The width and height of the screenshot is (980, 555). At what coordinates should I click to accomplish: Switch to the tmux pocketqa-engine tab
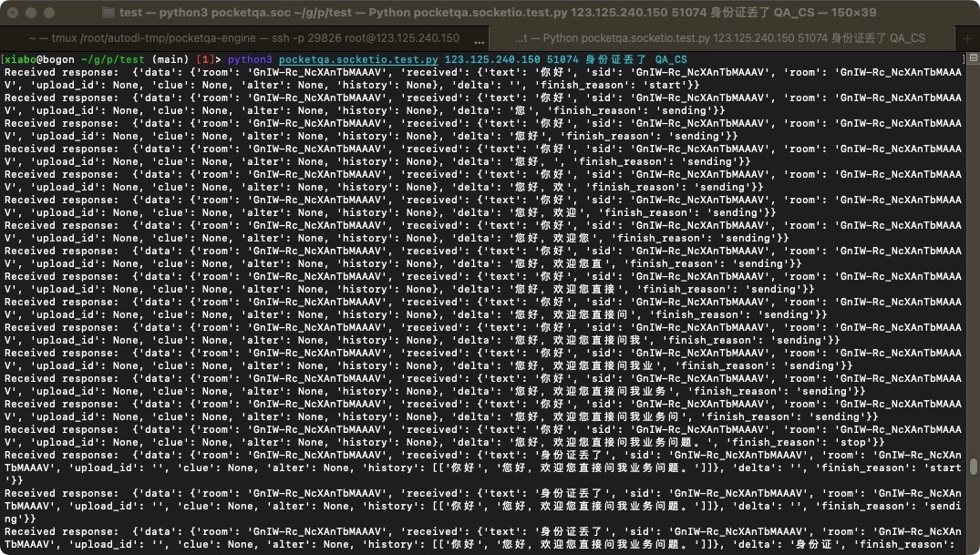coord(244,38)
